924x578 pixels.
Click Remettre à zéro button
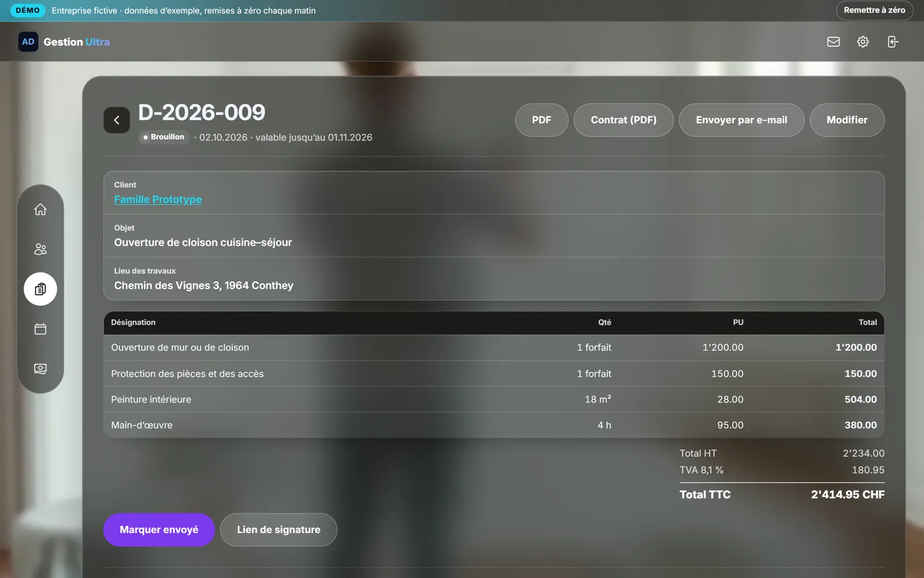click(874, 10)
